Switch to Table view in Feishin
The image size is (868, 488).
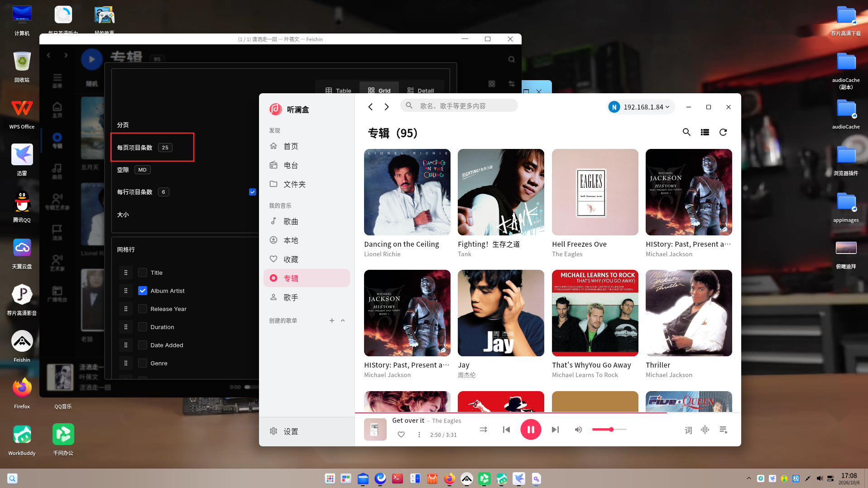338,90
